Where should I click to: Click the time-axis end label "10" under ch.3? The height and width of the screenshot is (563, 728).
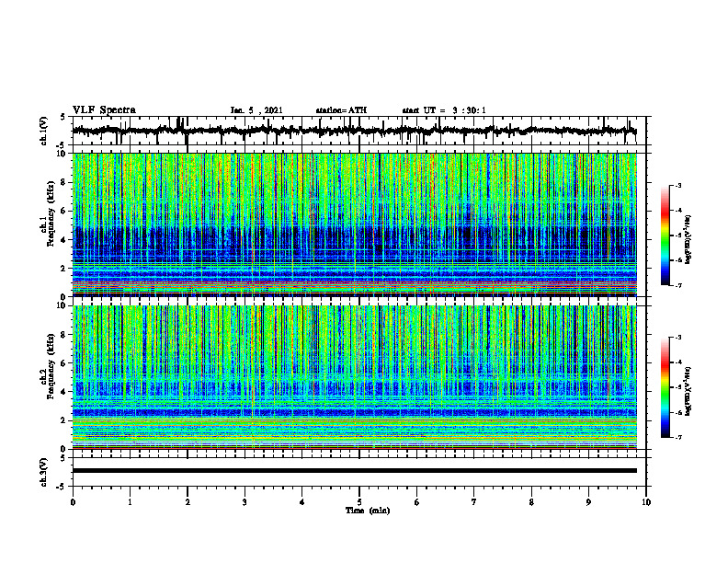click(646, 502)
